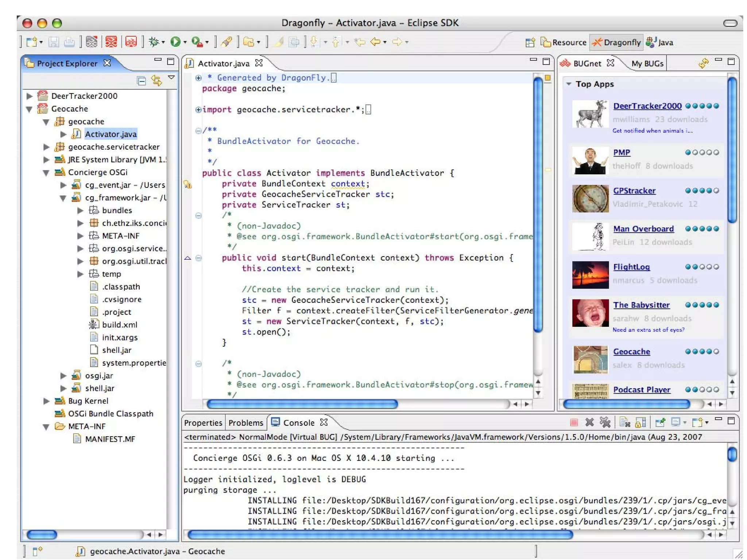747x560 pixels.
Task: Switch to the Properties tab
Action: [203, 422]
